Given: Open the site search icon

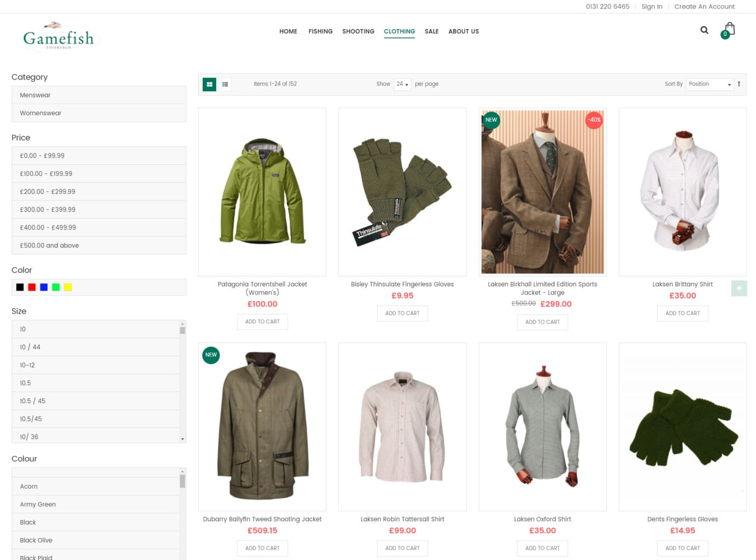Looking at the screenshot, I should pos(704,30).
